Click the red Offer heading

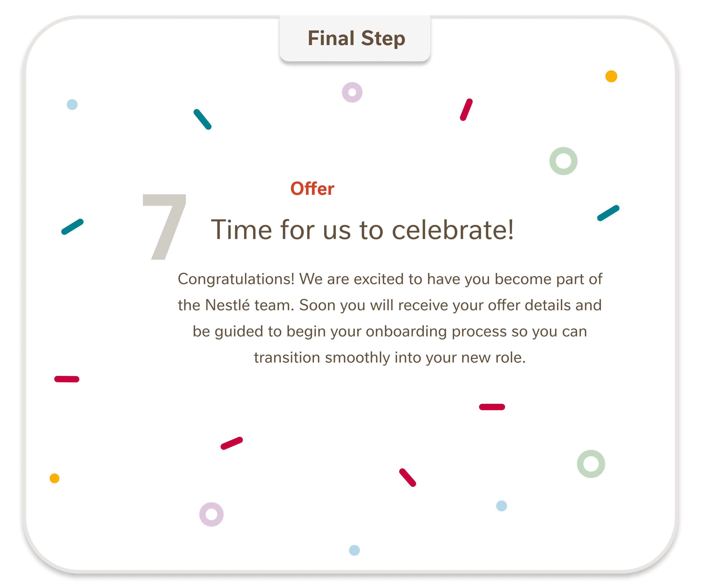point(312,188)
